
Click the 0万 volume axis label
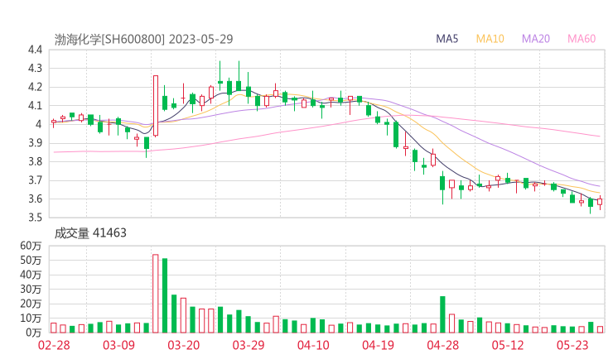point(34,333)
